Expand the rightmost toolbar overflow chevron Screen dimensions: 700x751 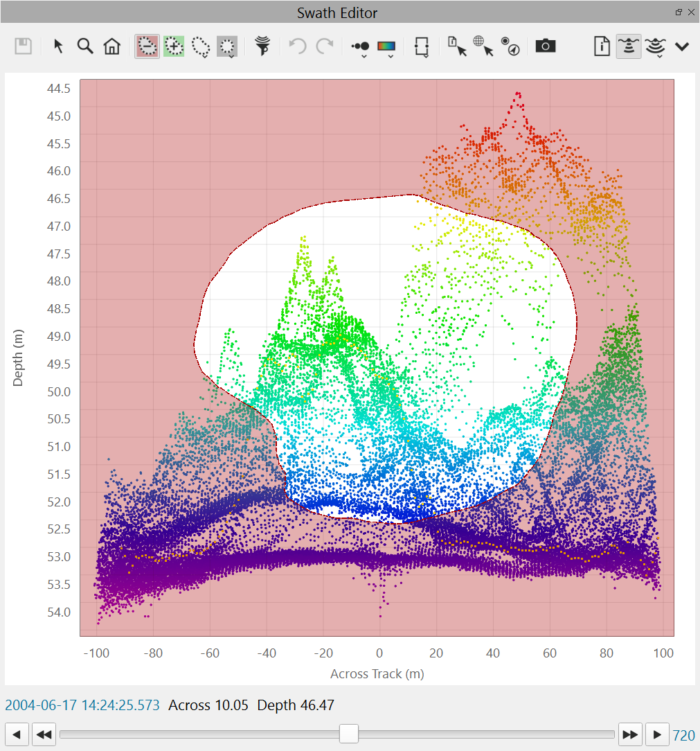pyautogui.click(x=682, y=46)
